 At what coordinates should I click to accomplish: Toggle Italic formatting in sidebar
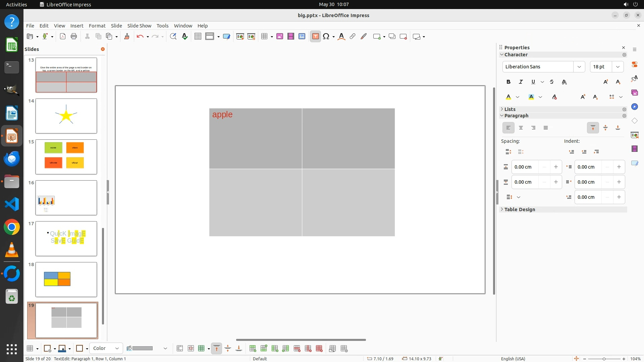coord(521,82)
